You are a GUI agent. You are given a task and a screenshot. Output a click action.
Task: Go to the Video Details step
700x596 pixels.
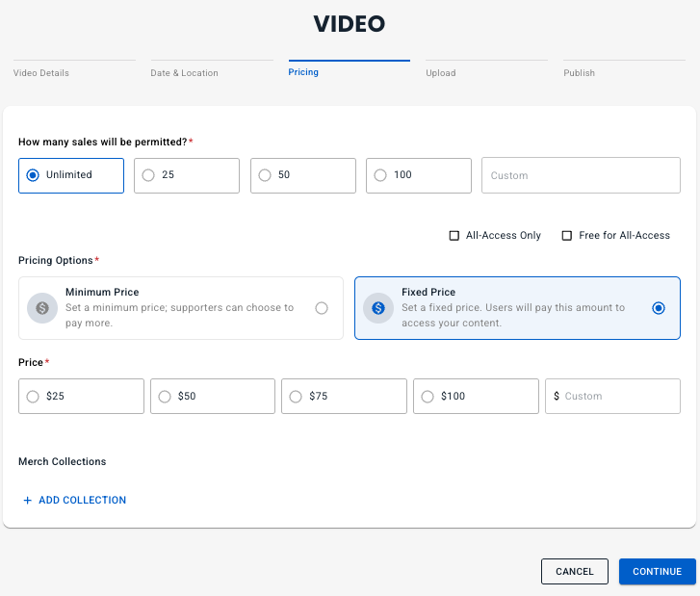pyautogui.click(x=40, y=73)
